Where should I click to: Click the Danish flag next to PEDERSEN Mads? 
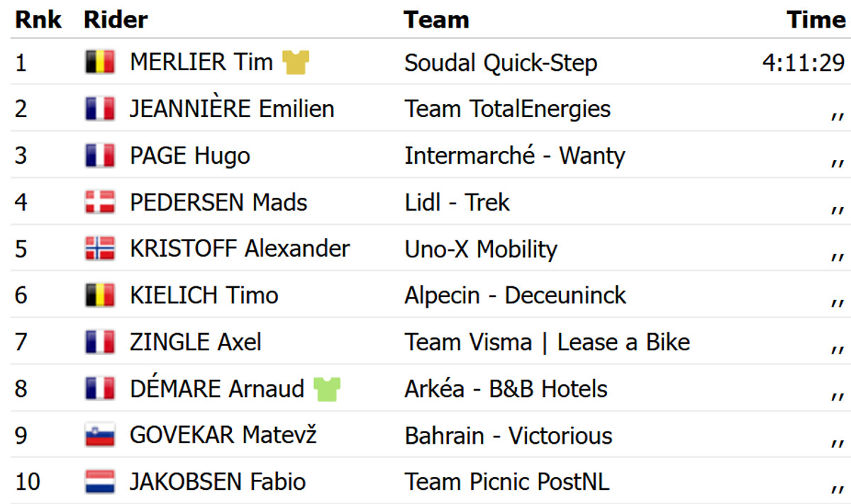pyautogui.click(x=100, y=203)
